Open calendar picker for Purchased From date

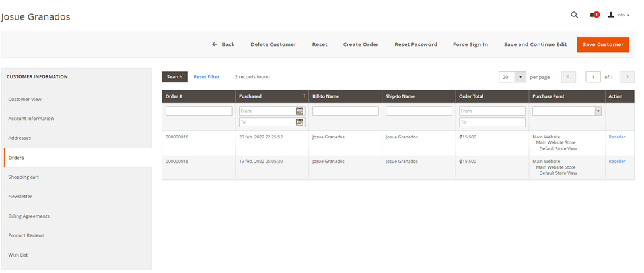pyautogui.click(x=300, y=111)
